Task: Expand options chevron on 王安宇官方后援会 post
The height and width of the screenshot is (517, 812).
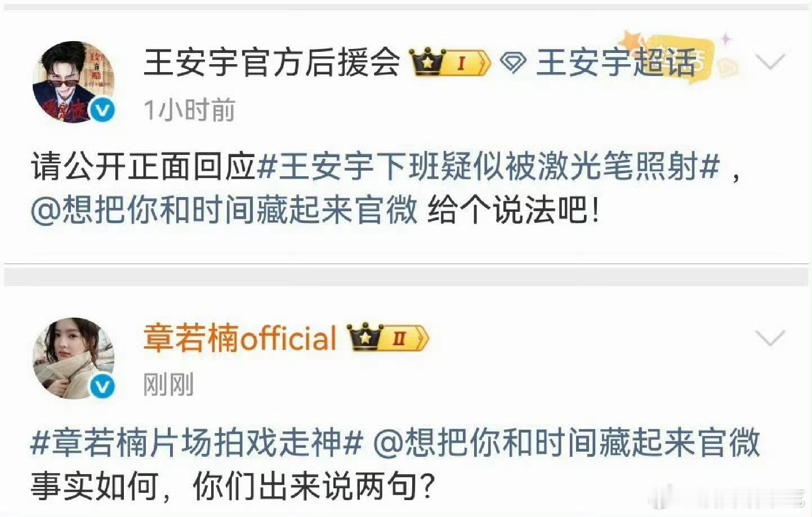Action: (x=770, y=61)
